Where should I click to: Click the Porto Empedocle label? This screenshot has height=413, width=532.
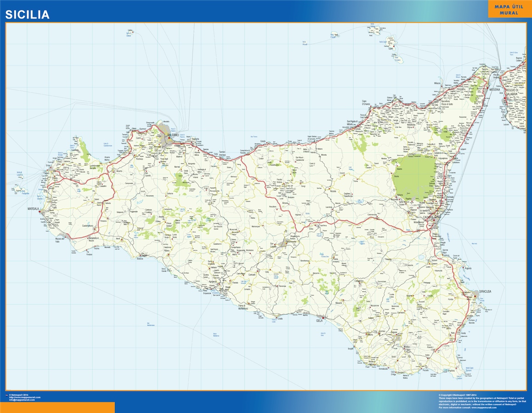pos(207,292)
